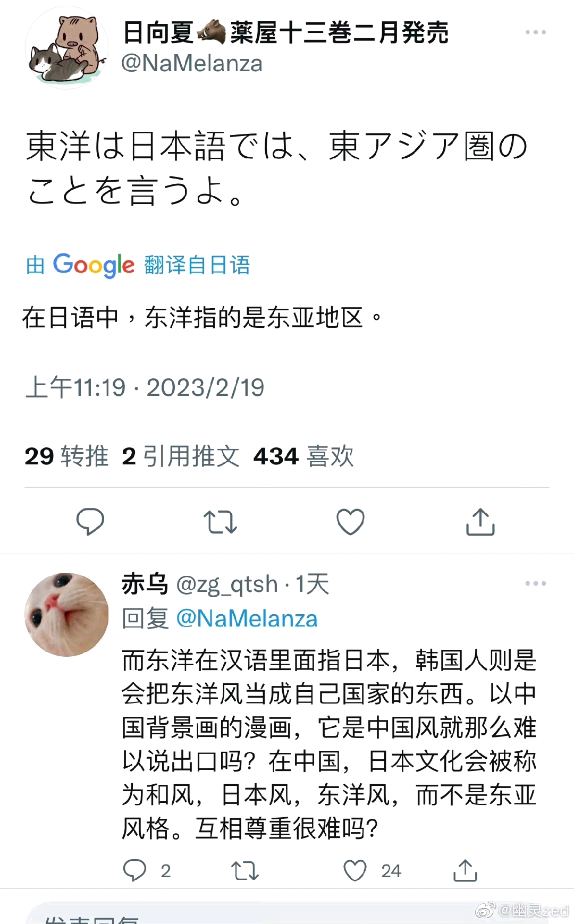Open 赤乌's white cat avatar
Screen dimensions: 574x924
click(x=66, y=614)
